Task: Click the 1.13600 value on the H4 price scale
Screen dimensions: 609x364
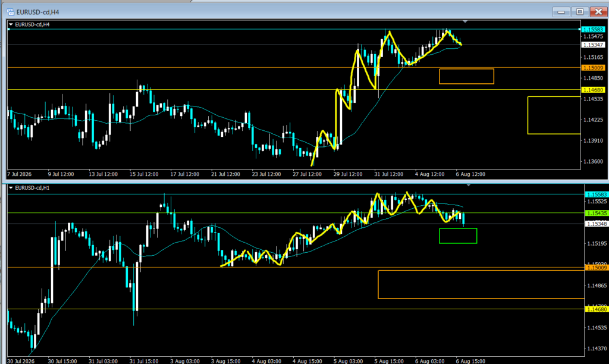Action: 593,162
